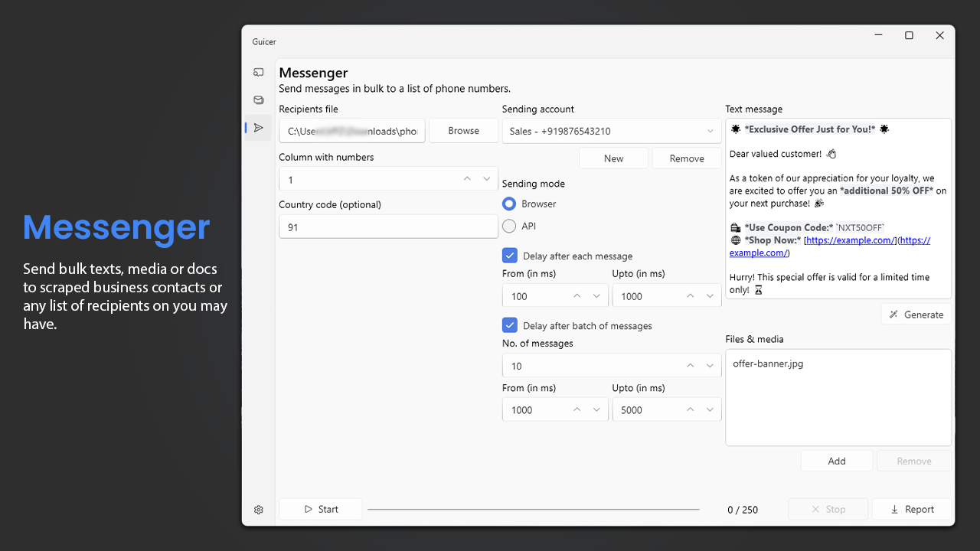
Task: Open settings via the gear icon
Action: tap(259, 510)
